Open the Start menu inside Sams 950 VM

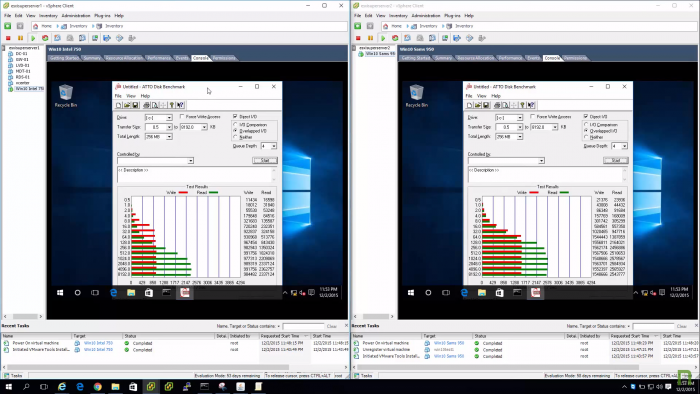tap(411, 293)
